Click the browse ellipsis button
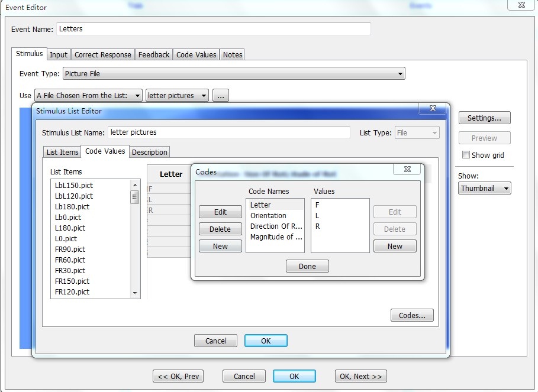The width and height of the screenshot is (538, 392). (221, 96)
